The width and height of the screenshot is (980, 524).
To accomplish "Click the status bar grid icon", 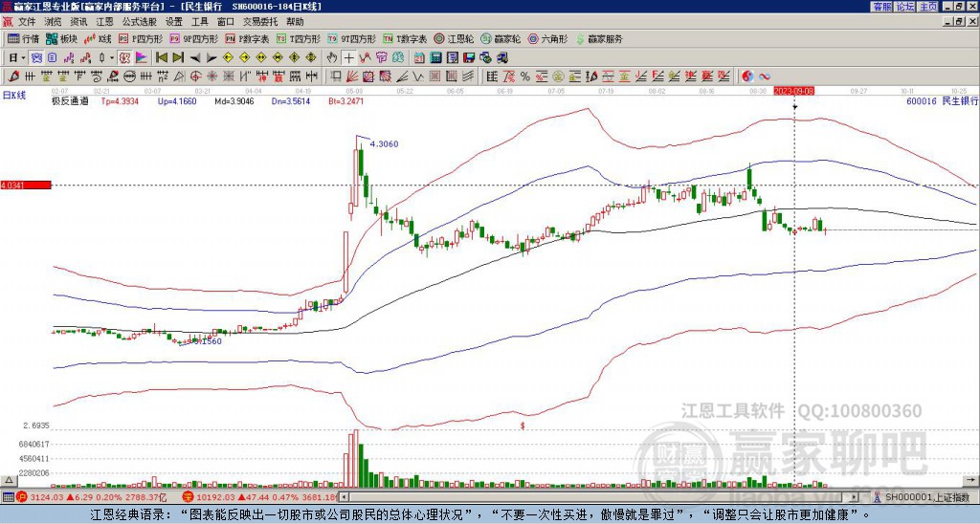I will coord(8,497).
